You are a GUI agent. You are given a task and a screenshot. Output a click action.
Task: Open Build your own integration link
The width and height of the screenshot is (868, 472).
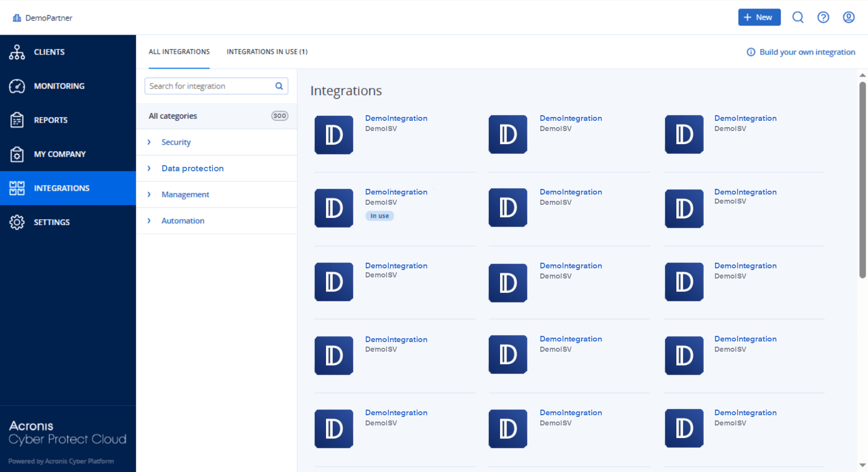807,52
